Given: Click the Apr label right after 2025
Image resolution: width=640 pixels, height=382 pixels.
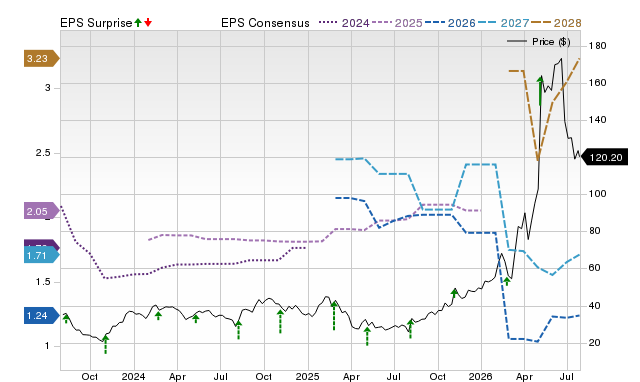Looking at the screenshot, I should (351, 376).
